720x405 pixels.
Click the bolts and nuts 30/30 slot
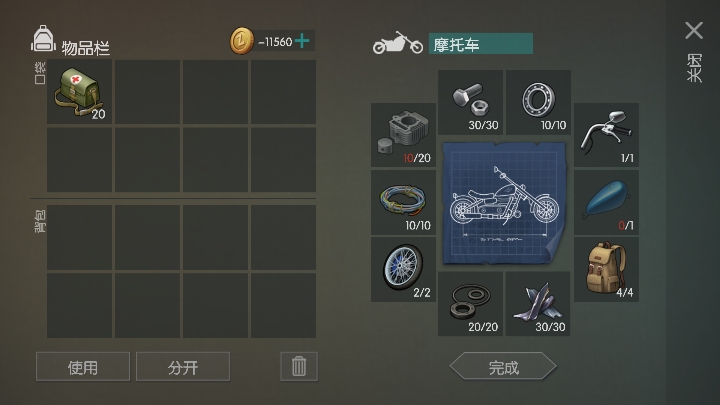click(x=470, y=102)
